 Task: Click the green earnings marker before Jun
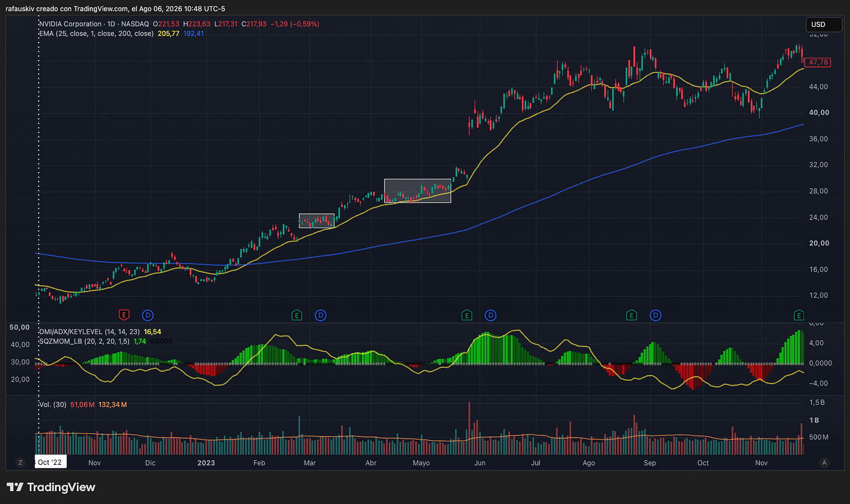point(467,316)
